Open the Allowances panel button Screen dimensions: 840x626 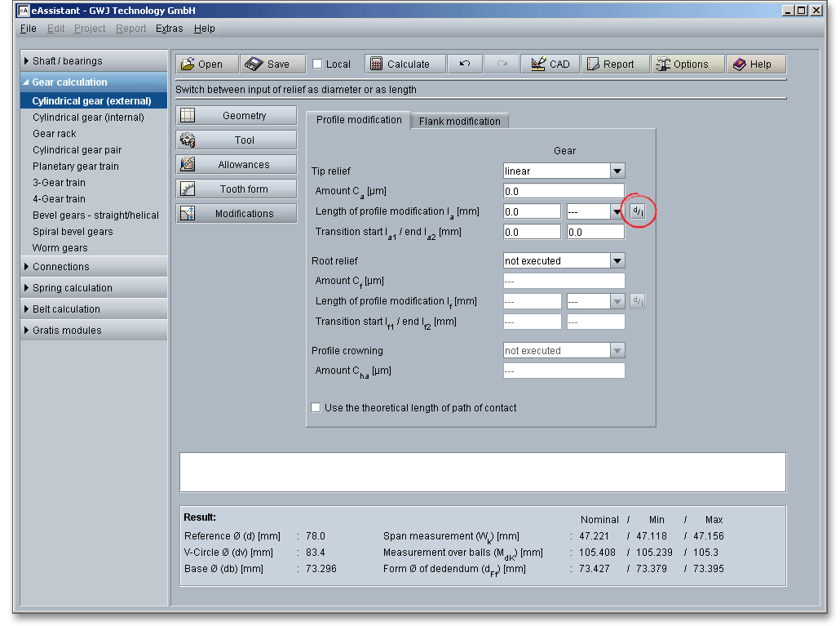[236, 165]
